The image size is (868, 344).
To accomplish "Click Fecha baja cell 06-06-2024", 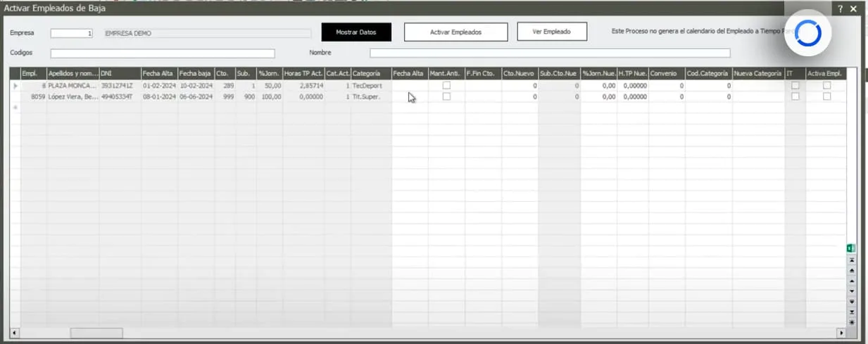I will pyautogui.click(x=196, y=96).
